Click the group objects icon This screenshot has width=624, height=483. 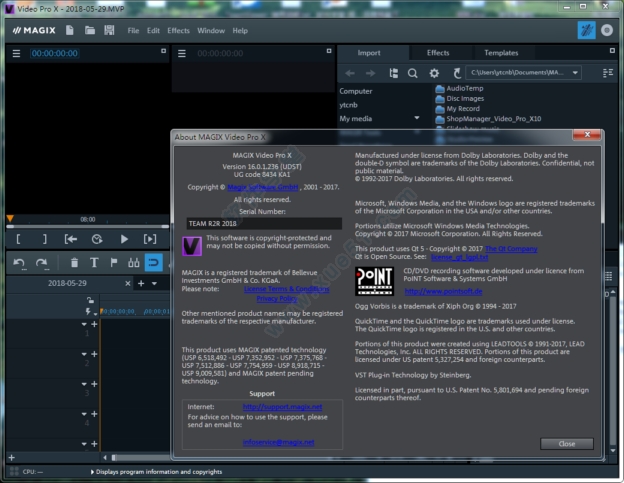pos(134,263)
